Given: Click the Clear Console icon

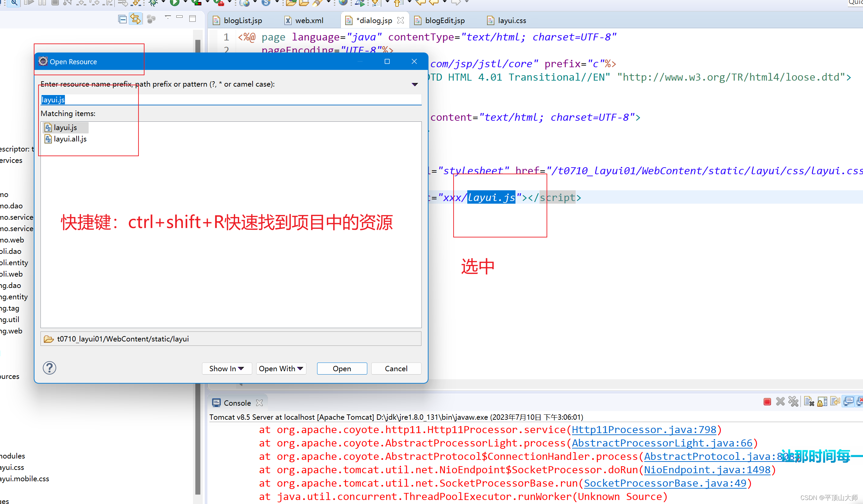Looking at the screenshot, I should click(x=809, y=402).
